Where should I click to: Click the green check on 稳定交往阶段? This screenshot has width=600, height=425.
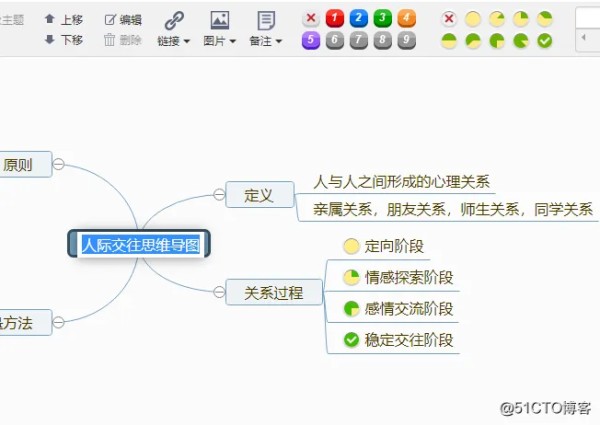coord(351,340)
